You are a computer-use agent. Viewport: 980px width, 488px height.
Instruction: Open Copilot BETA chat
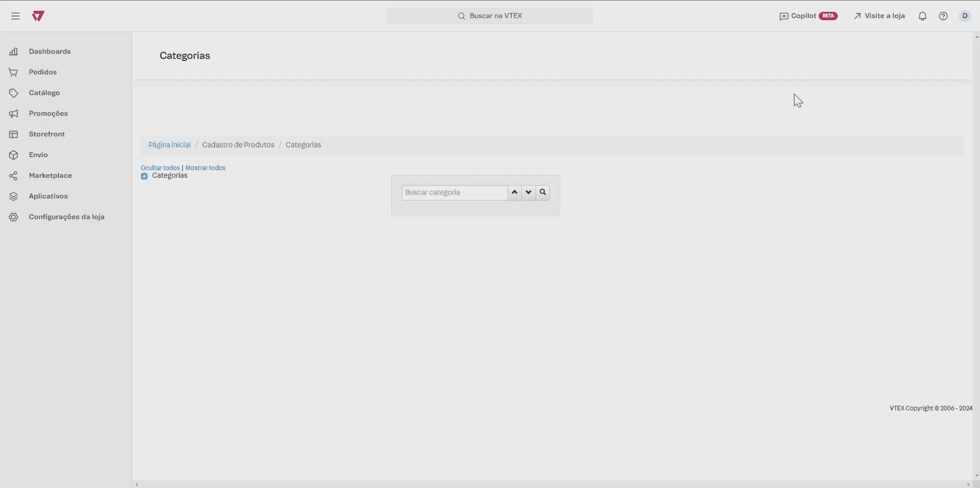[808, 16]
